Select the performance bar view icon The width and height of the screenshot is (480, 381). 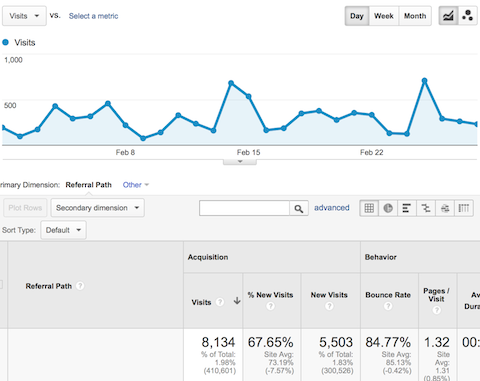(x=406, y=208)
